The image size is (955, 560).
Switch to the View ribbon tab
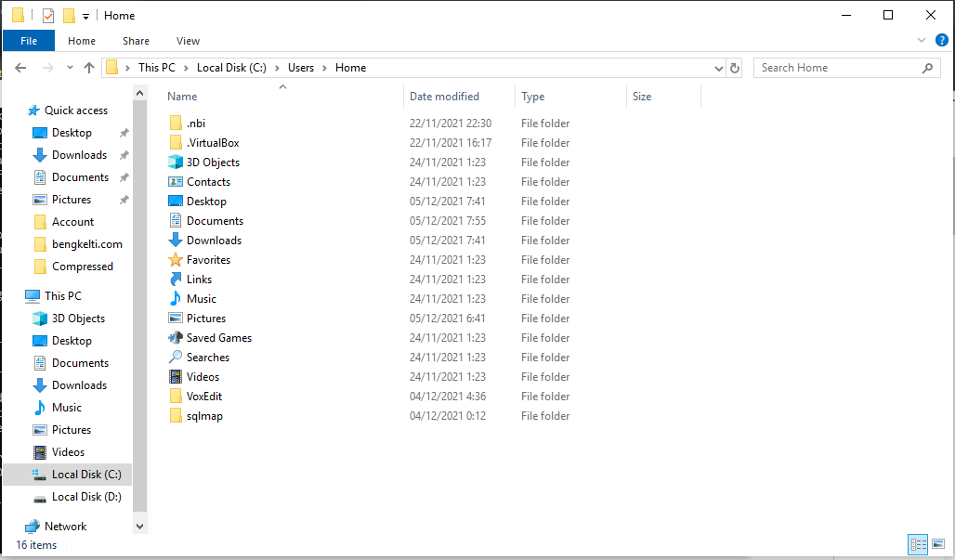[189, 41]
